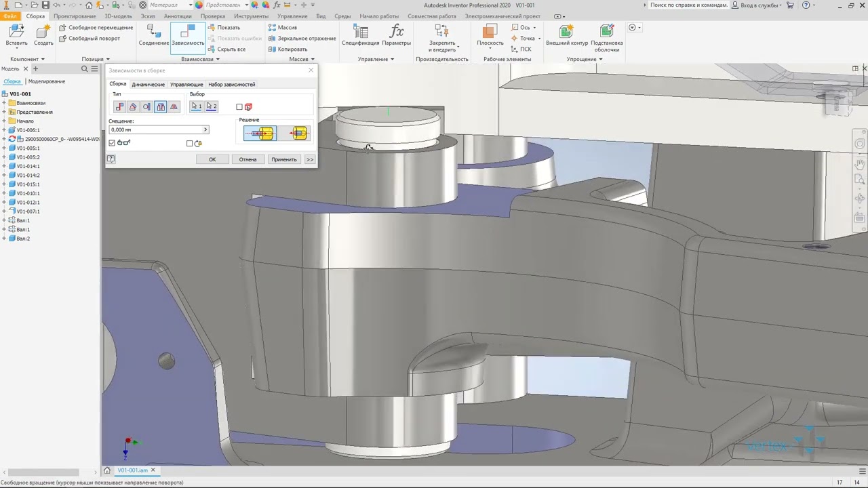This screenshot has height=488, width=868.
Task: Select the Совмещение mate constraint type
Action: (x=119, y=106)
